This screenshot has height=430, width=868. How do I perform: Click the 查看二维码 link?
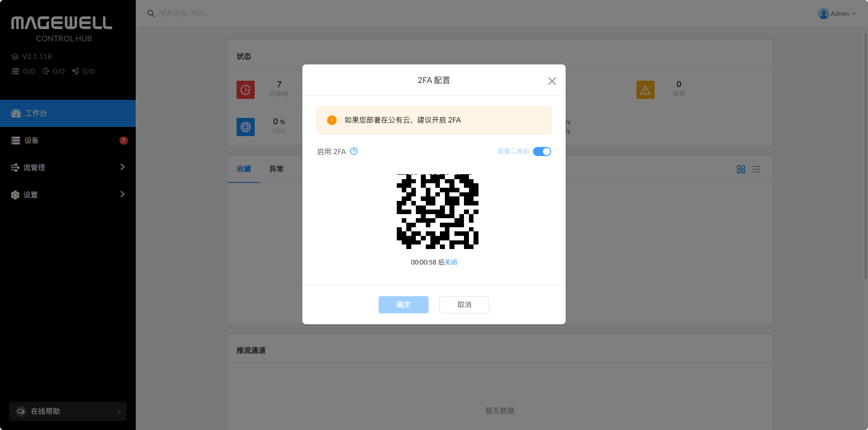click(x=513, y=151)
